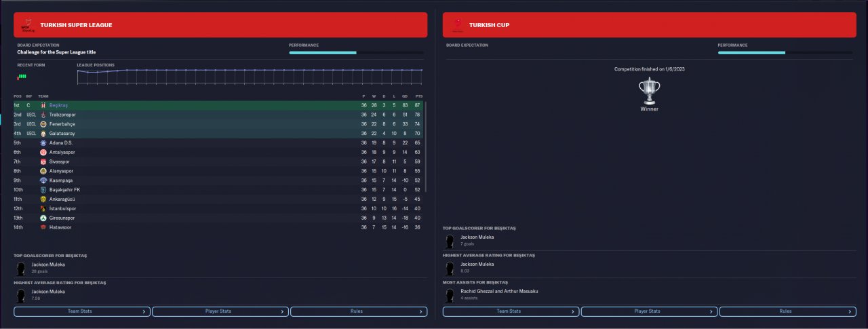Open the Galatasaray team name link
Viewport: 868px width, 329px height.
pyautogui.click(x=62, y=134)
